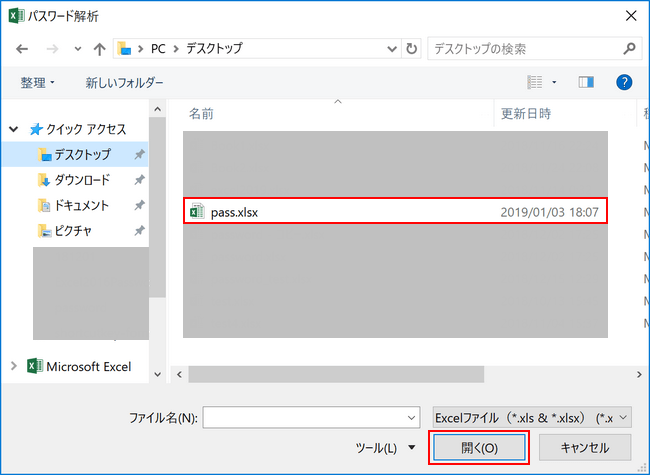Click the right arrow of the horizontal scrollbar
This screenshot has width=650, height=475.
tap(639, 375)
